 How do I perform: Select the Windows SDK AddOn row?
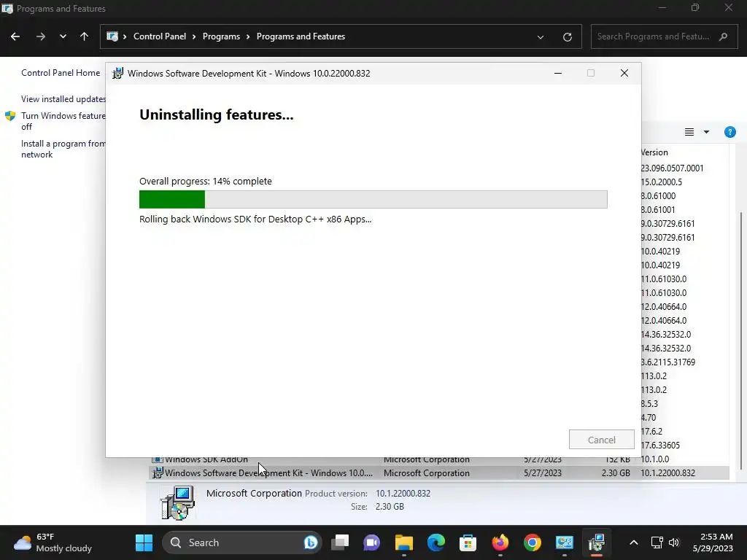(x=438, y=459)
